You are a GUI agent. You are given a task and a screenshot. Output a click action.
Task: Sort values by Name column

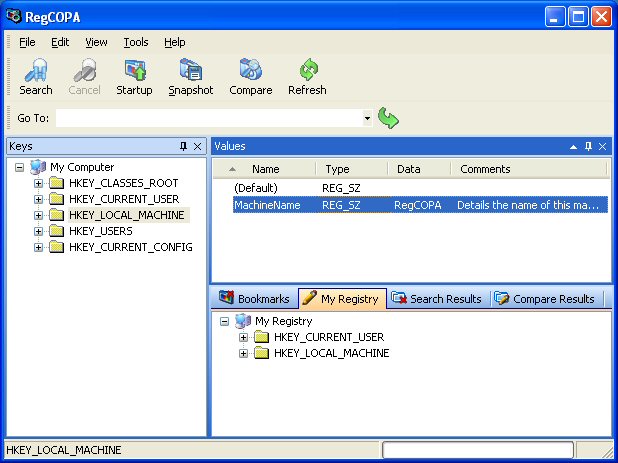[x=265, y=169]
